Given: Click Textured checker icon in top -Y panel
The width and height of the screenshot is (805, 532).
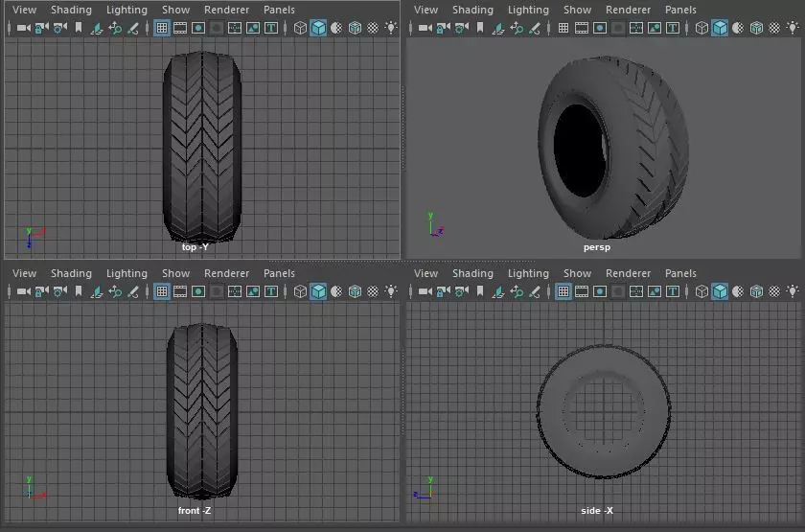Looking at the screenshot, I should pos(373,28).
